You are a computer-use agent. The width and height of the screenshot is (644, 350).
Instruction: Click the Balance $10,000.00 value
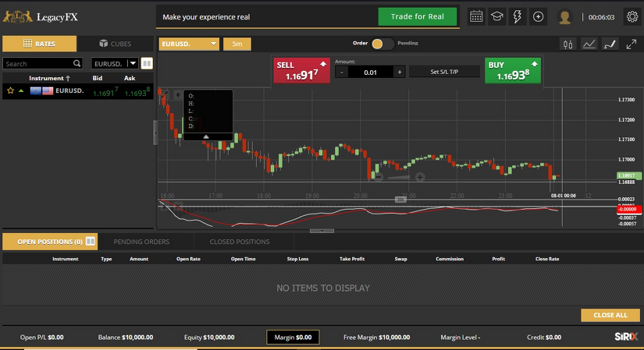(x=126, y=338)
